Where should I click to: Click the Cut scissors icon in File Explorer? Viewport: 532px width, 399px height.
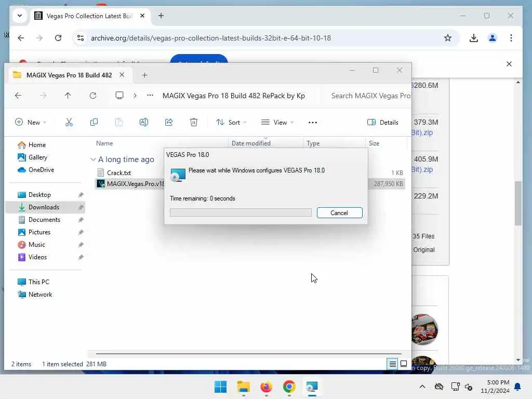pos(69,122)
